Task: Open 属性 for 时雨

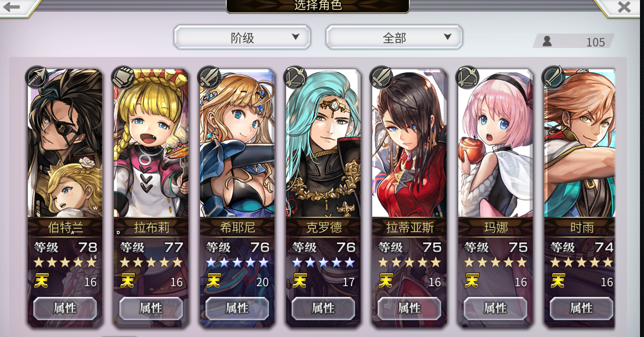Action: [582, 308]
